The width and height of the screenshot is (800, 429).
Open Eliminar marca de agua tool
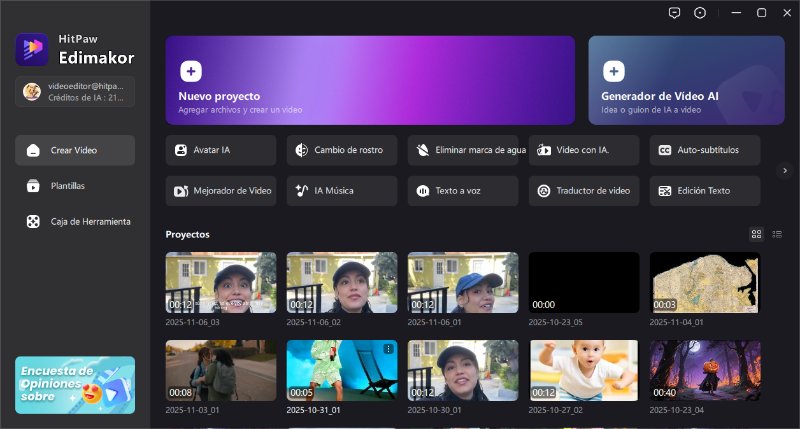tap(463, 150)
